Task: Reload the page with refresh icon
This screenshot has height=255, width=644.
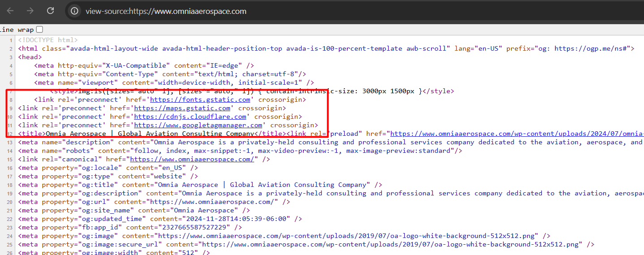Action: [x=51, y=11]
